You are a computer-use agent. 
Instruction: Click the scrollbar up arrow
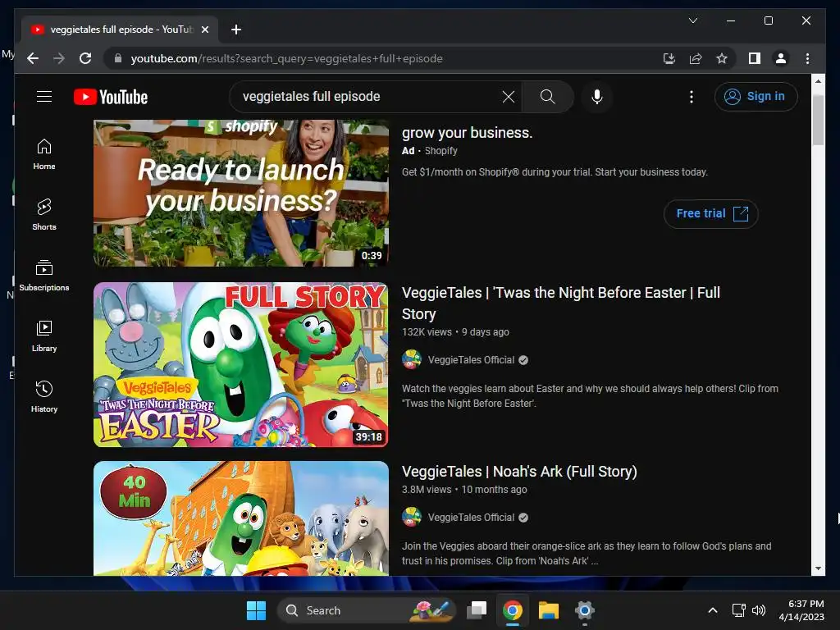pos(818,81)
